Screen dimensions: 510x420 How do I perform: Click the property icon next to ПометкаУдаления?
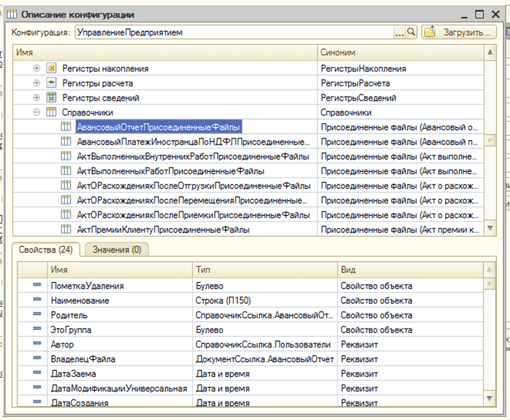point(37,286)
